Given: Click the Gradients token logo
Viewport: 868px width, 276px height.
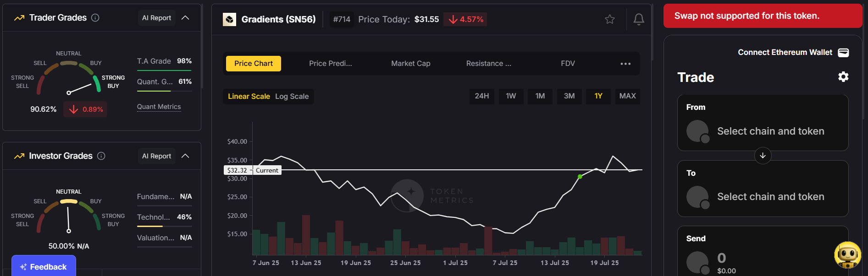Looking at the screenshot, I should coord(229,19).
